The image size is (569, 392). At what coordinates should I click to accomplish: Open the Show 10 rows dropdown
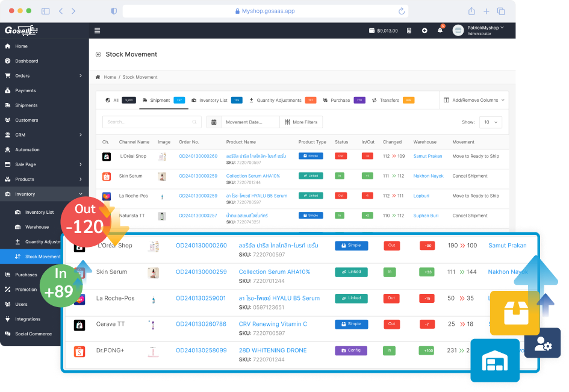click(x=491, y=122)
